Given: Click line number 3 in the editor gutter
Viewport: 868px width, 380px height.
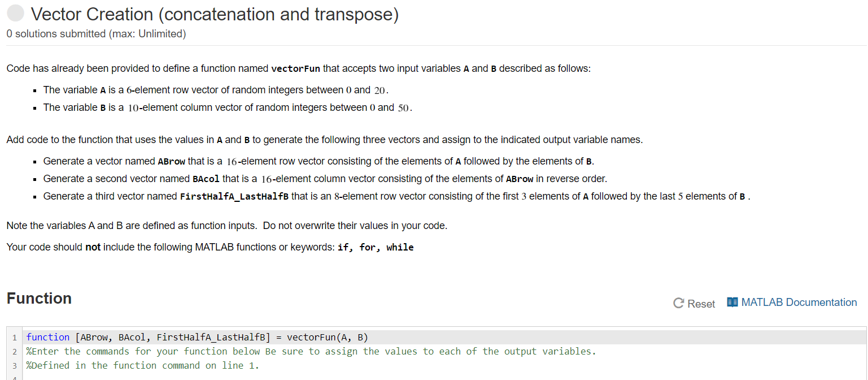Looking at the screenshot, I should click(x=14, y=365).
